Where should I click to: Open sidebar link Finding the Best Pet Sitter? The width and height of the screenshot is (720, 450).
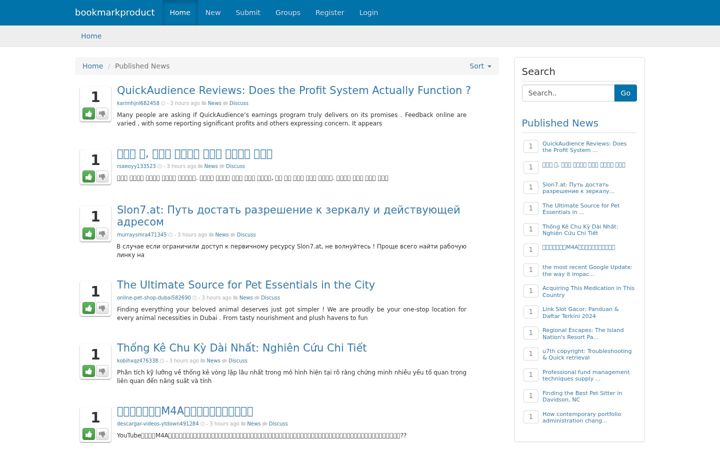pyautogui.click(x=582, y=396)
